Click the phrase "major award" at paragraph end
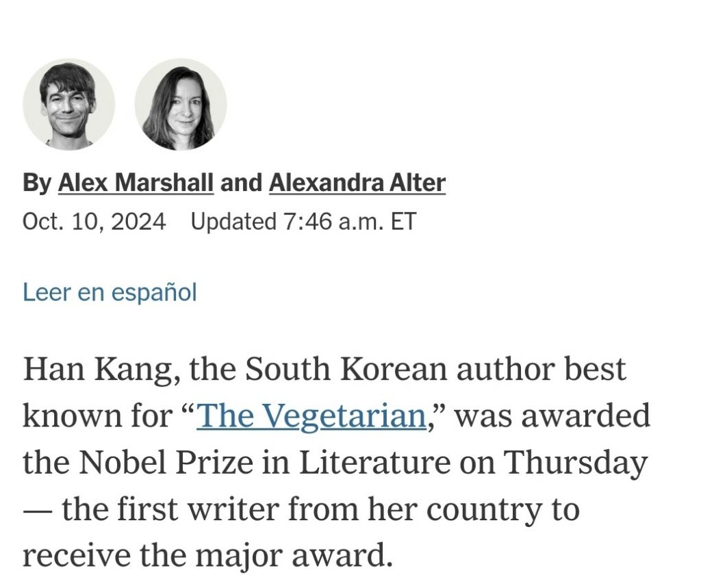Screen dimensions: 701x588 coord(293,557)
